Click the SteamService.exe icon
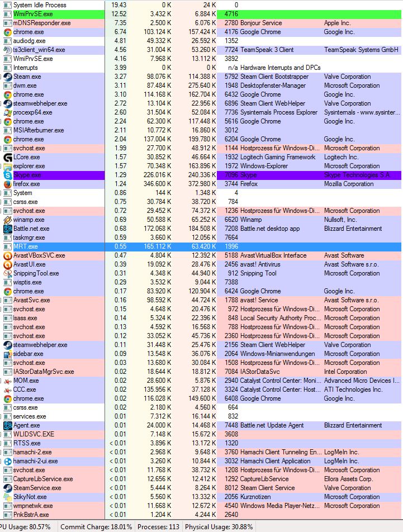 point(7,488)
